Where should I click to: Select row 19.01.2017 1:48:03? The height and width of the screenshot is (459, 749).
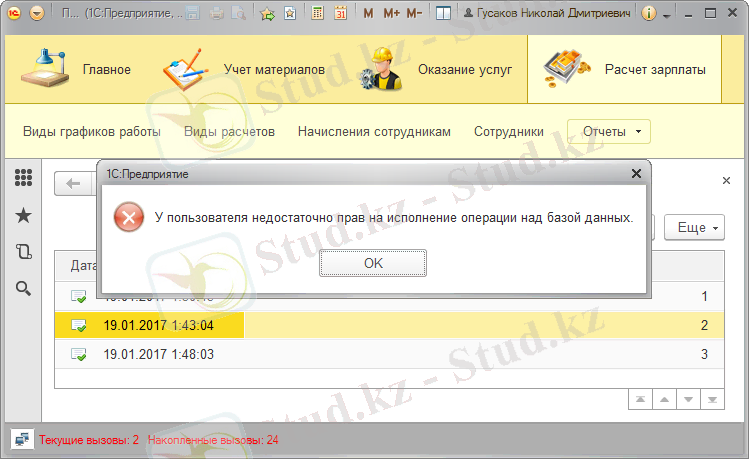(389, 354)
